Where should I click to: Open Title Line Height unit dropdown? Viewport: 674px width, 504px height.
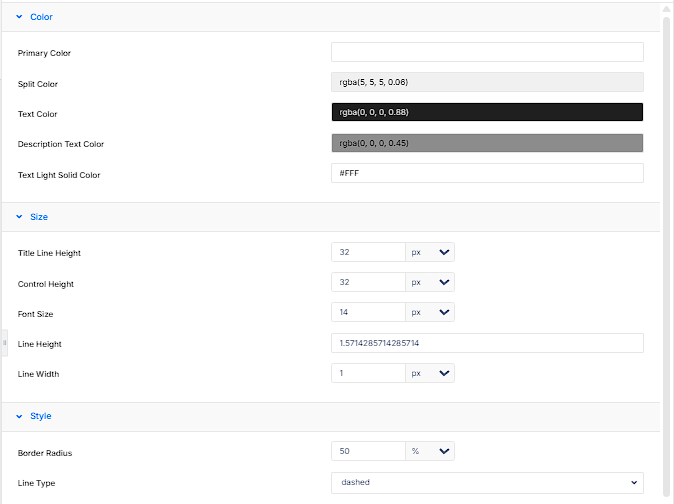pos(430,252)
